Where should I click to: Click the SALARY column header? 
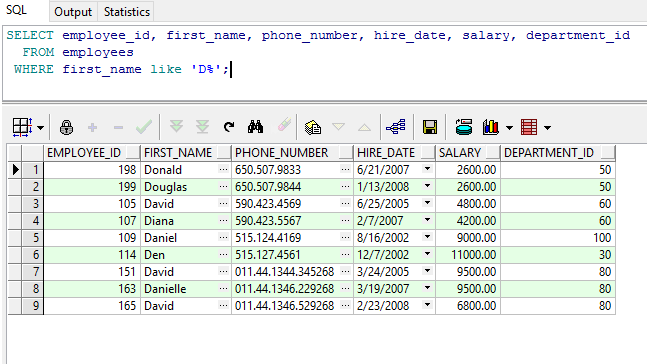click(468, 153)
